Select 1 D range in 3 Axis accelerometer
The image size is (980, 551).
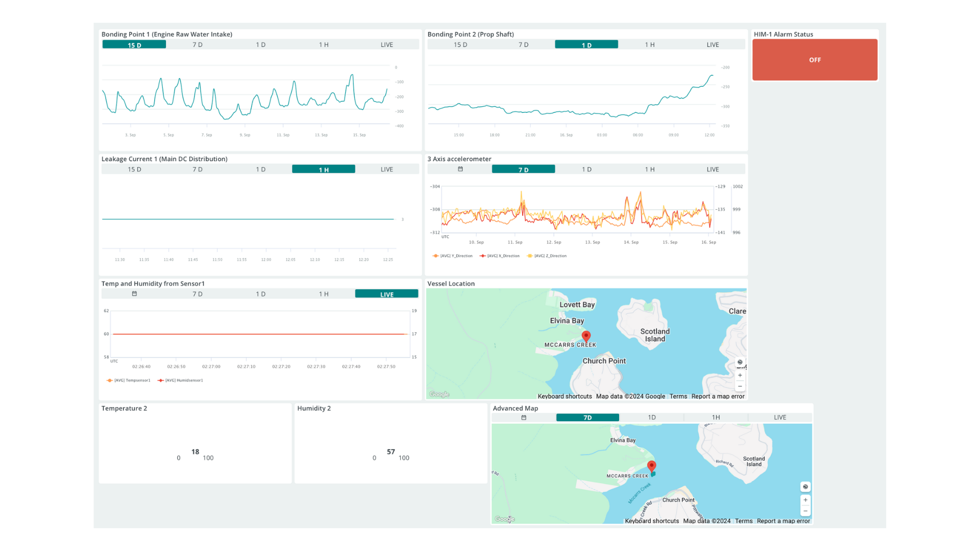(x=586, y=169)
